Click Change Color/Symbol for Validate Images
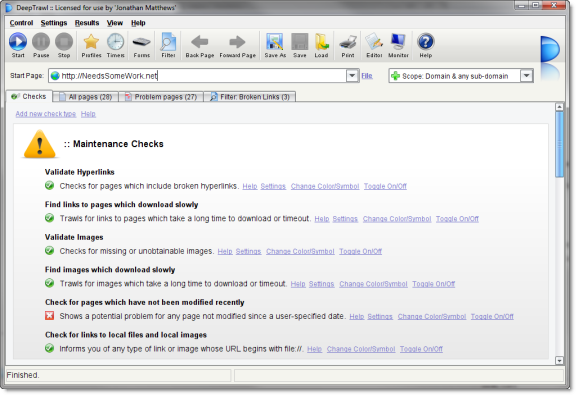Image resolution: width=576 pixels, height=395 pixels. click(x=300, y=251)
